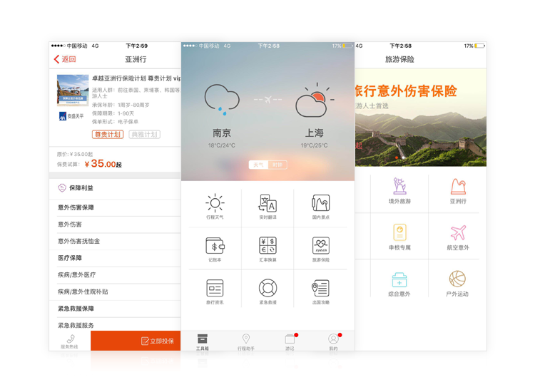535x392 pixels.
Task: Select the 综合意外 first-aid kit icon
Action: 399,279
